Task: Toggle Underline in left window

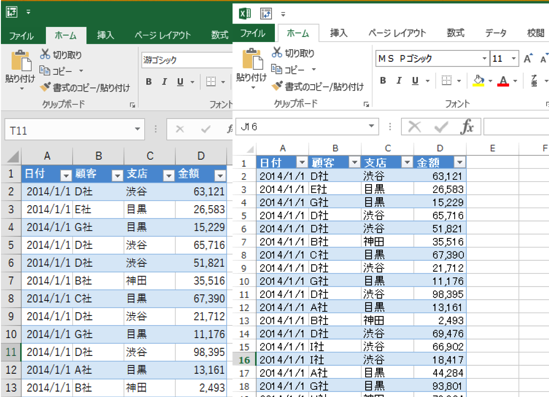Action: (180, 82)
